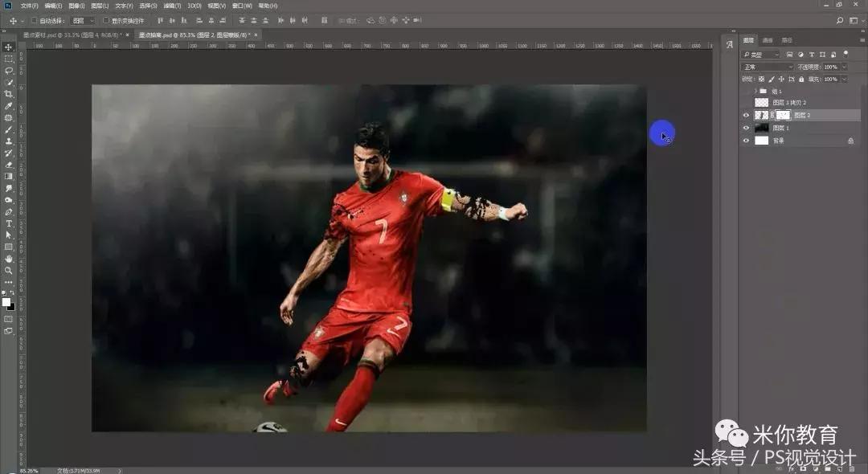This screenshot has width=868, height=474.
Task: Click the lock-all padlock icon in Layers panel
Action: [x=802, y=80]
